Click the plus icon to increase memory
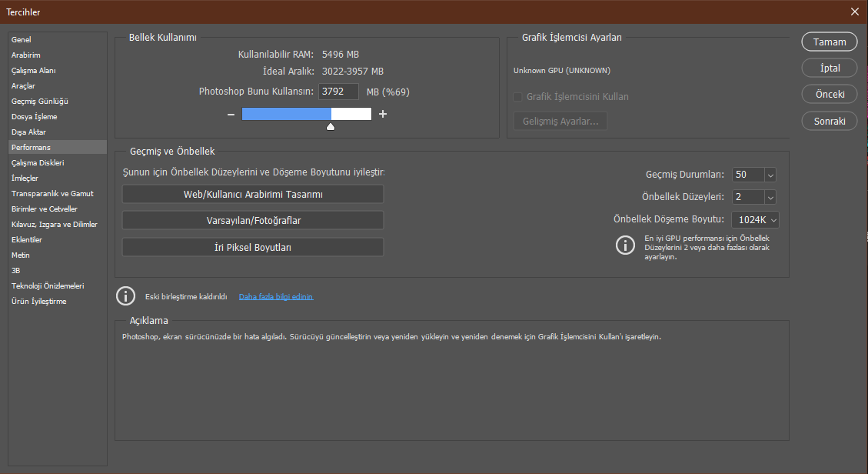Image resolution: width=868 pixels, height=474 pixels. click(383, 114)
